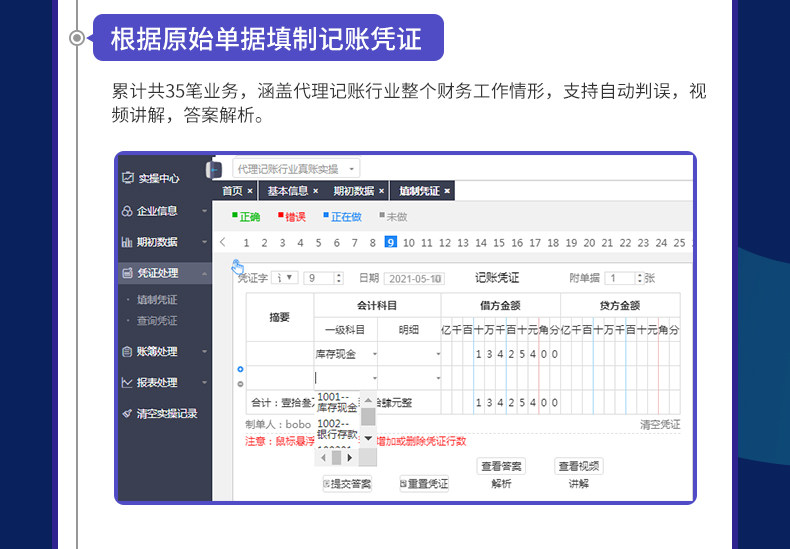The image size is (790, 549).
Task: Close the 首页 tab
Action: pos(250,191)
